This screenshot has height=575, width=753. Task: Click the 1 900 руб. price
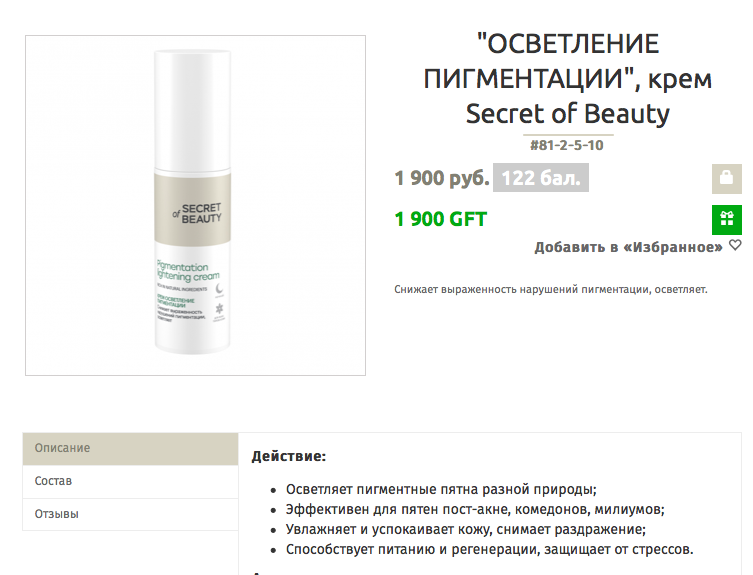(442, 178)
